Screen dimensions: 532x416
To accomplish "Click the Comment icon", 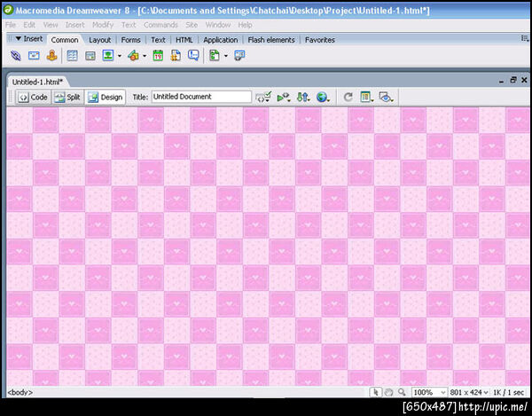I will click(193, 55).
